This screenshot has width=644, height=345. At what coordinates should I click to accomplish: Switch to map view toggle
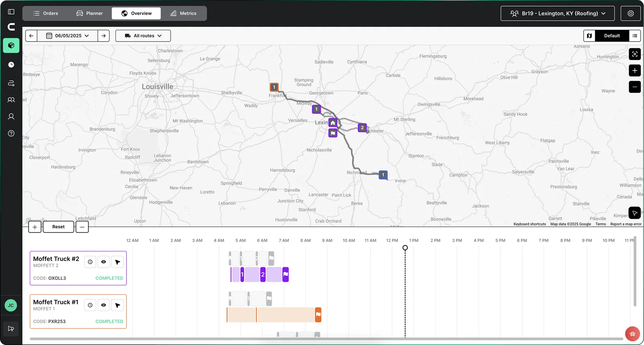589,36
